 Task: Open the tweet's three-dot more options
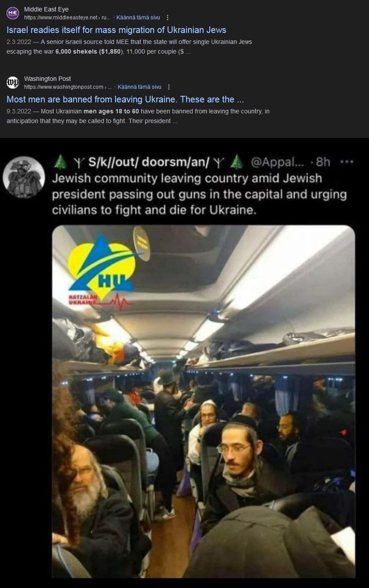pos(347,162)
